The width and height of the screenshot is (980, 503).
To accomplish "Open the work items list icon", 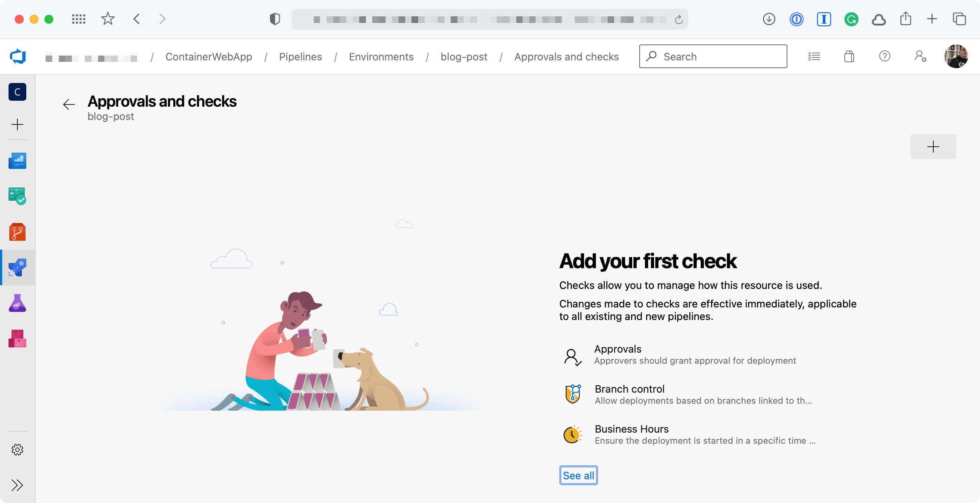I will tap(814, 57).
